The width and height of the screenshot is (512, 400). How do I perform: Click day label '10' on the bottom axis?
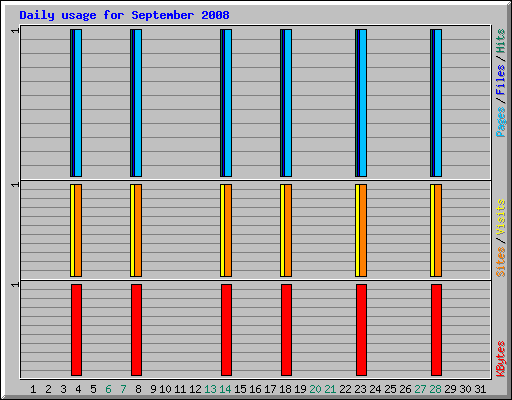[165, 389]
